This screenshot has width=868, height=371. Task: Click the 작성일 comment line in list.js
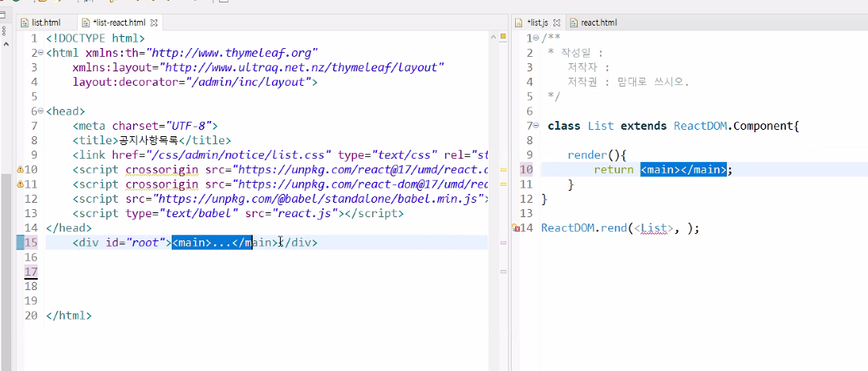[575, 53]
